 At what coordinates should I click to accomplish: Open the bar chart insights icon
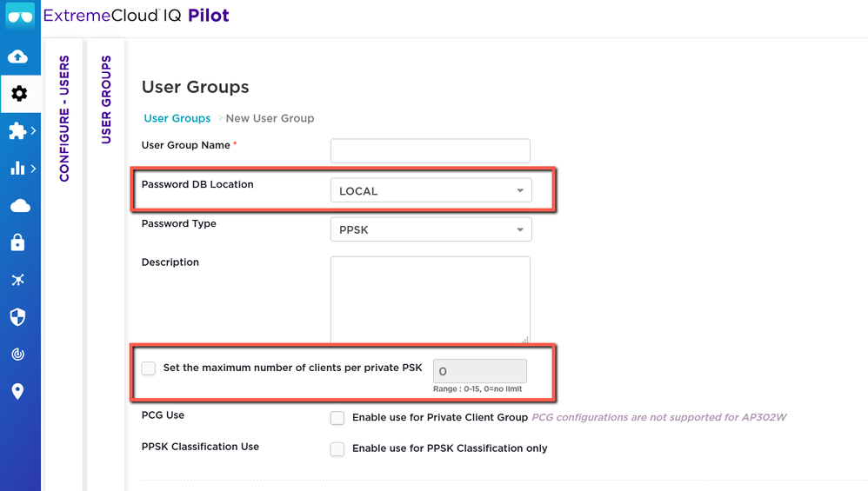[x=17, y=169]
